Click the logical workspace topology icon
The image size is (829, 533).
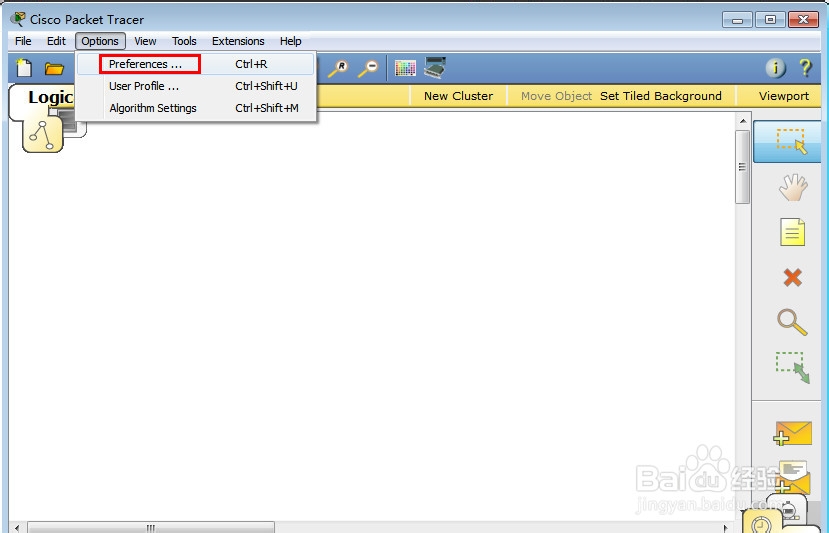[x=43, y=135]
